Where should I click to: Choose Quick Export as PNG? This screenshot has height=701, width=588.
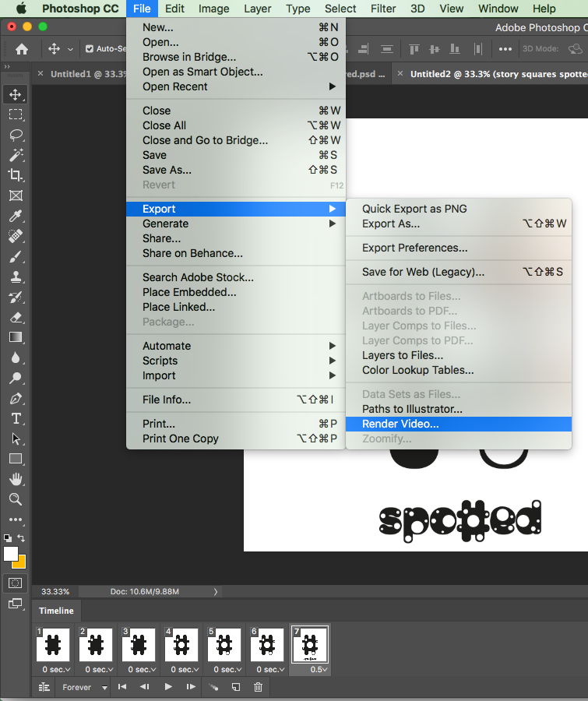(459, 209)
